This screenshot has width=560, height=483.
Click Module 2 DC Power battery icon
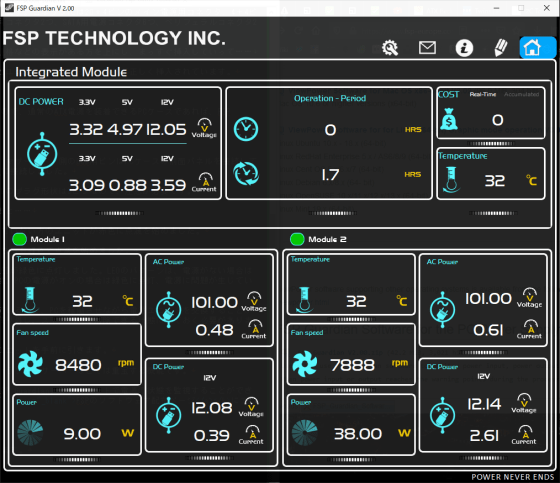(442, 415)
